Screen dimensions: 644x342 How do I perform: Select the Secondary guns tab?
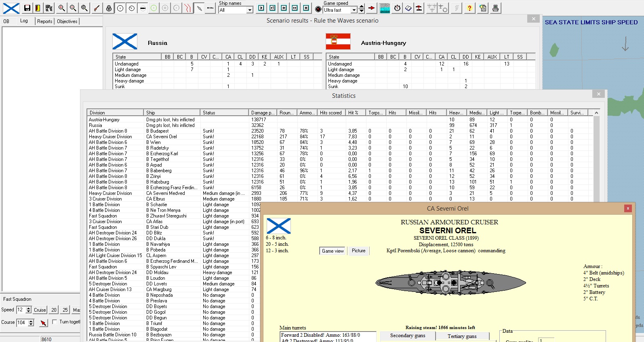[x=407, y=336]
